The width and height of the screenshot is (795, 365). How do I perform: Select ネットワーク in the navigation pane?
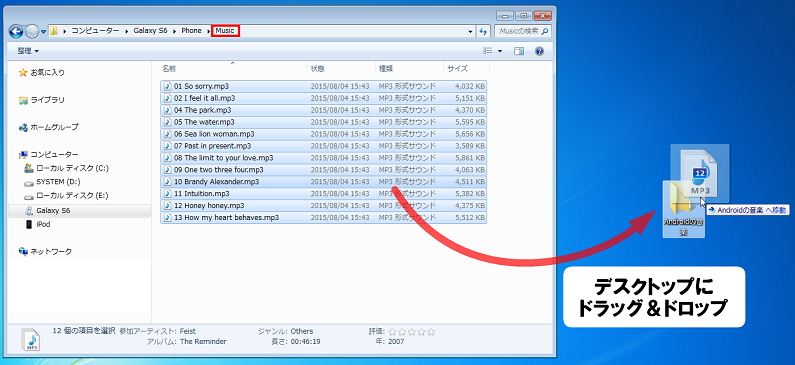pos(51,251)
